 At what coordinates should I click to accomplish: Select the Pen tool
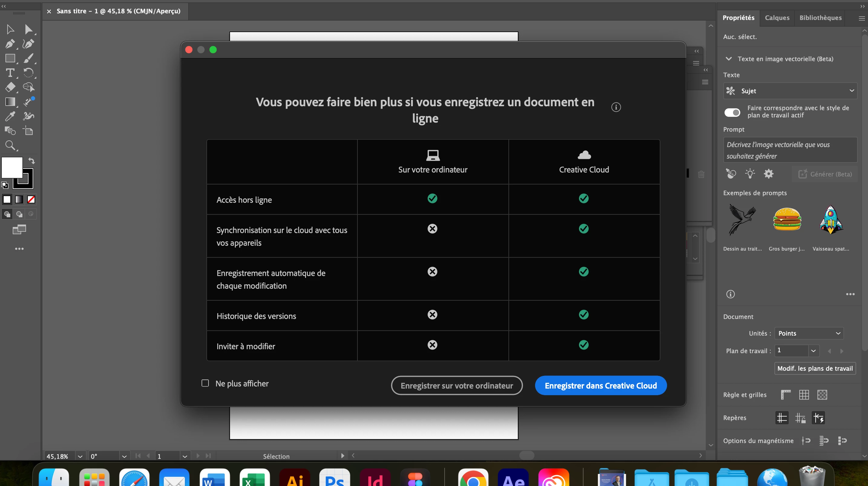(x=10, y=44)
